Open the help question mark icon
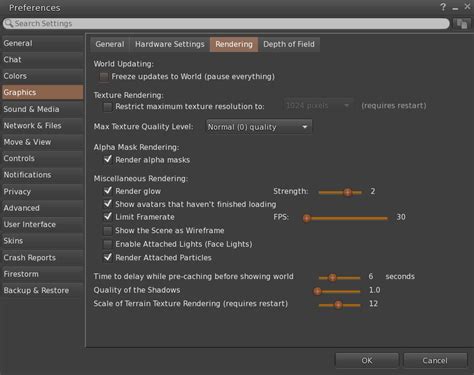474x375 pixels. (x=443, y=7)
